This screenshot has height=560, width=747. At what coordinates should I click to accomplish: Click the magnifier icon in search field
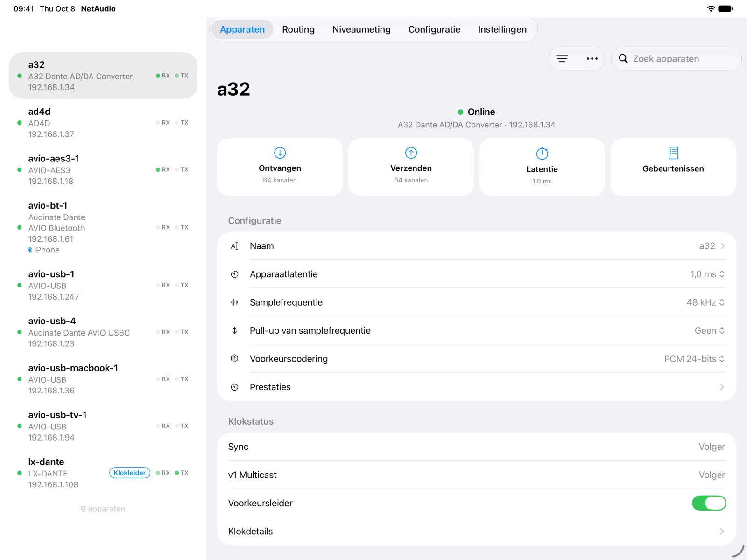(x=623, y=59)
